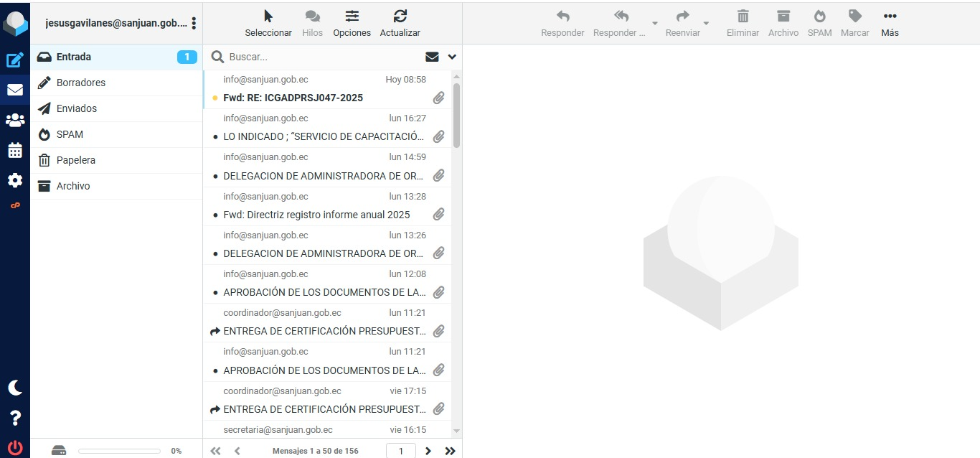
Task: Open the Papelera folder
Action: coord(76,160)
